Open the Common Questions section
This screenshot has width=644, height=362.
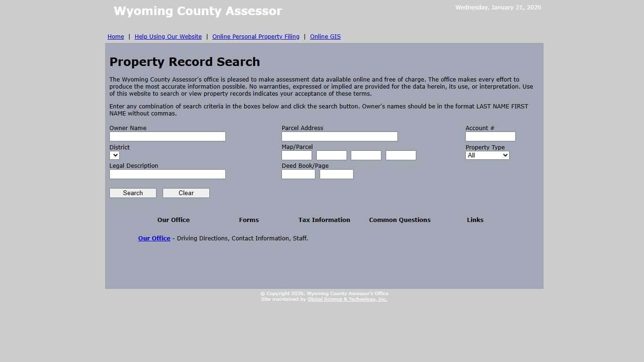point(399,220)
